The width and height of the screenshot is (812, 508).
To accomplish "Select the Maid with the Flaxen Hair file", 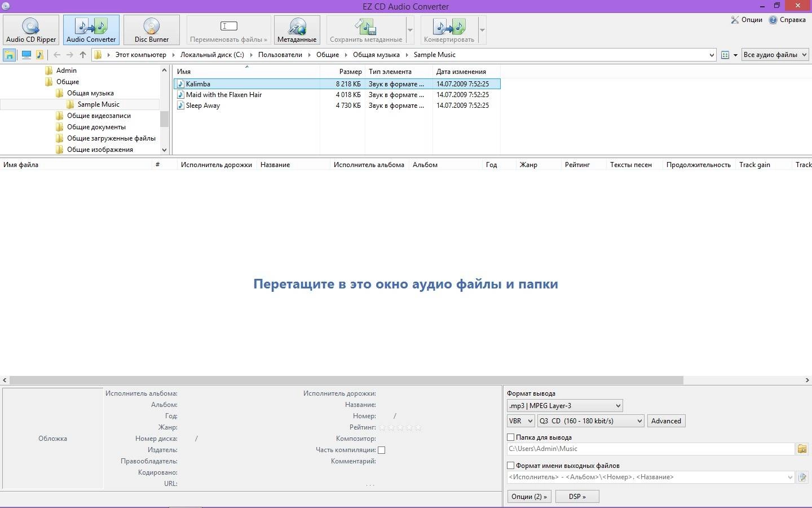I will pyautogui.click(x=337, y=95).
